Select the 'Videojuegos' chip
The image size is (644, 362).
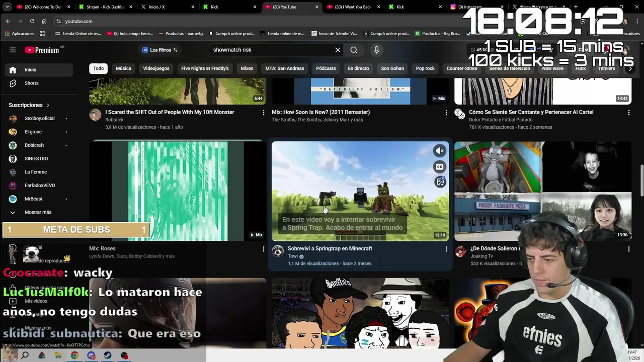tap(156, 68)
